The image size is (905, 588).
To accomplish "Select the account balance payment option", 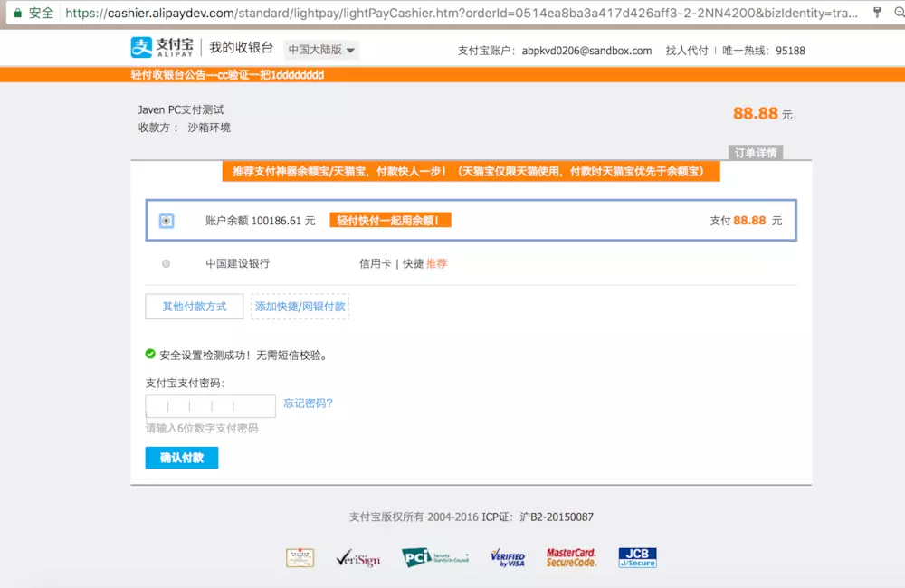I will (x=166, y=220).
